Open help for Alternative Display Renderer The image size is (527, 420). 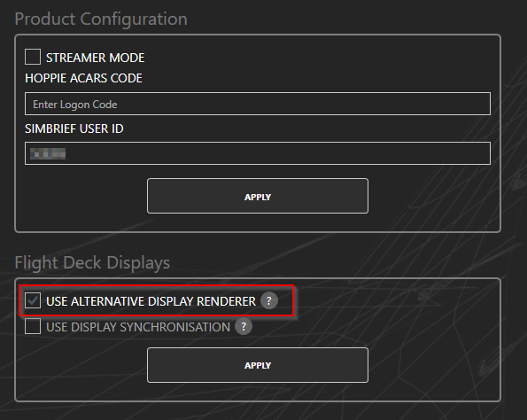[269, 300]
